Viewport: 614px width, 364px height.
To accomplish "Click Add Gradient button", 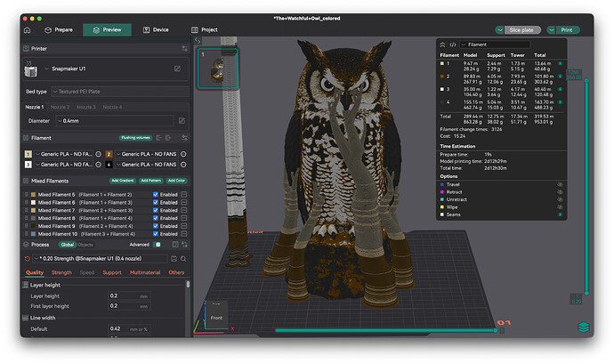I will pos(123,181).
